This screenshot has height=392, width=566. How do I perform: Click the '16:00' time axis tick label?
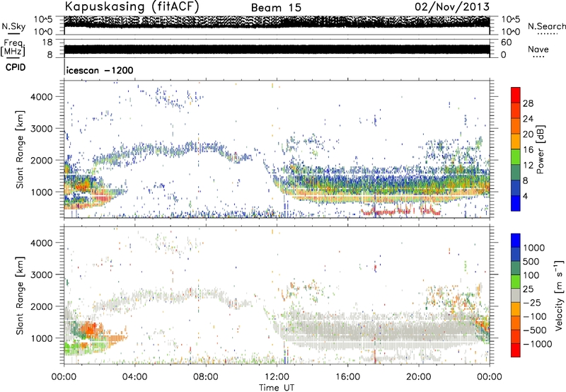click(347, 377)
